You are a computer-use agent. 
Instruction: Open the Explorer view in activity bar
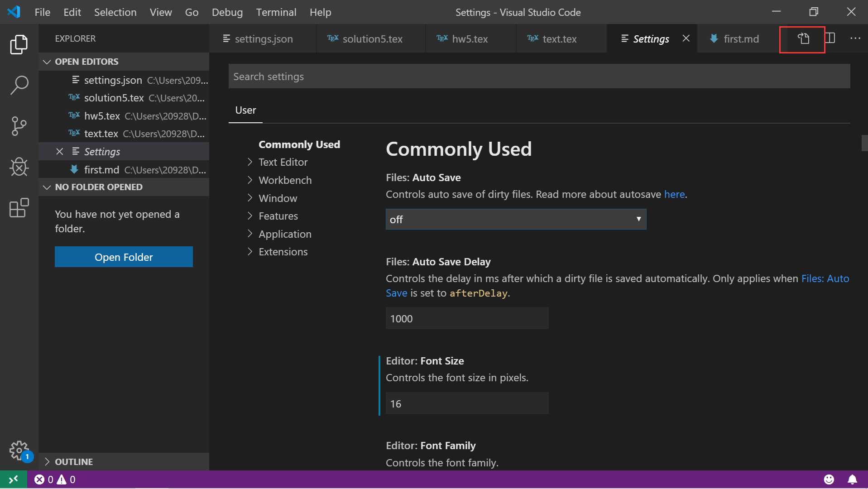coord(19,44)
